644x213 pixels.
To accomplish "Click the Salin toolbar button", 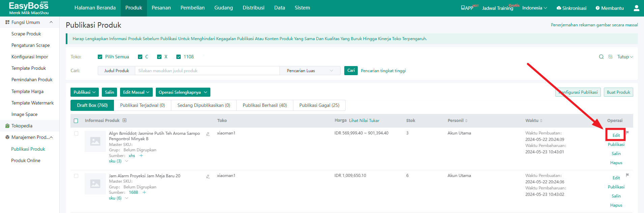I will tap(109, 92).
